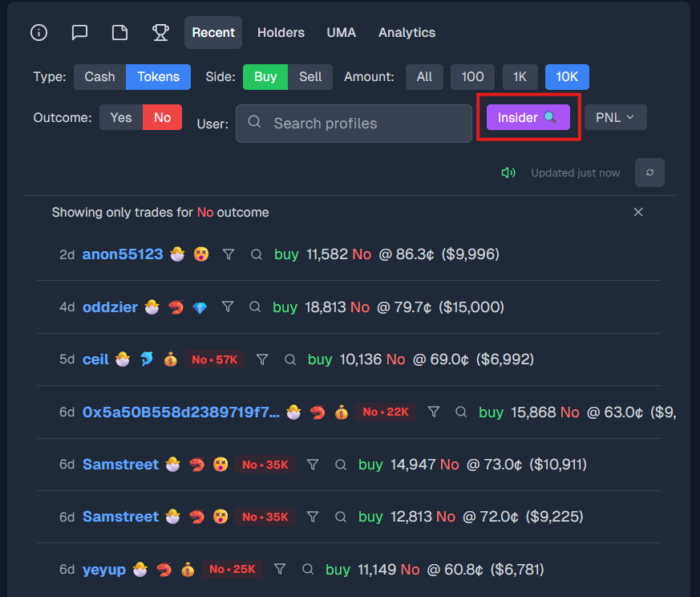The height and width of the screenshot is (597, 700).
Task: Switch to the Holders tab
Action: click(x=281, y=33)
